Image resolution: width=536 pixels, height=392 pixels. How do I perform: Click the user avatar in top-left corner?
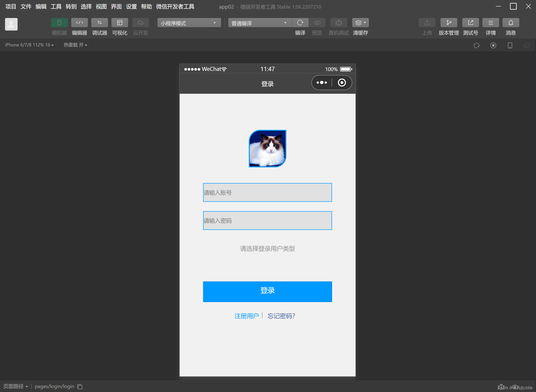11,24
